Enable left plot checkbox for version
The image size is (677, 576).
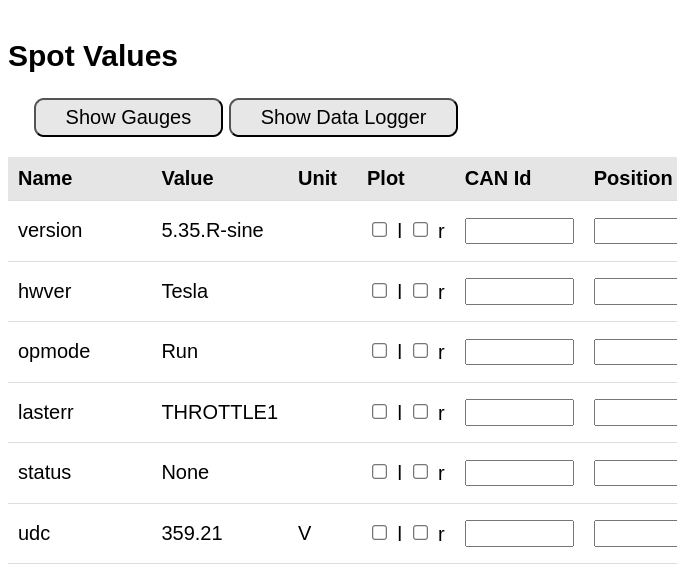(380, 230)
